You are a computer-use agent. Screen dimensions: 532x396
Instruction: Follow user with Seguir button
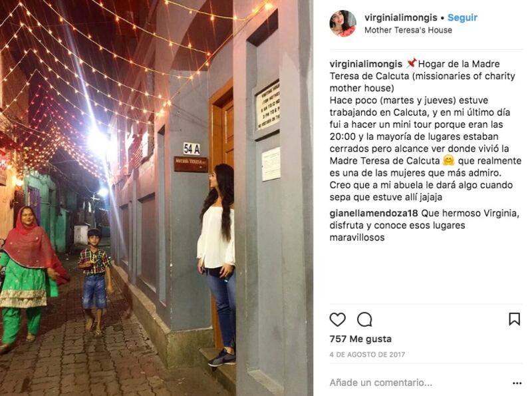[x=462, y=18]
